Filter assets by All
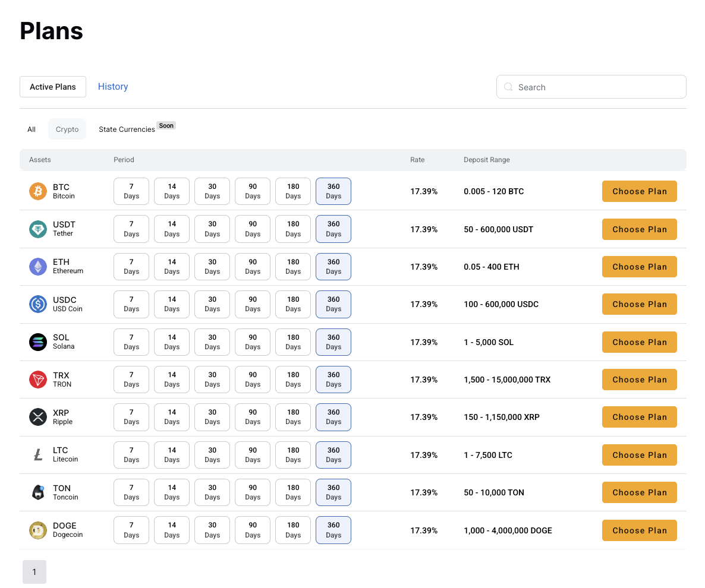Viewport: 705px width, 588px height. 32,129
